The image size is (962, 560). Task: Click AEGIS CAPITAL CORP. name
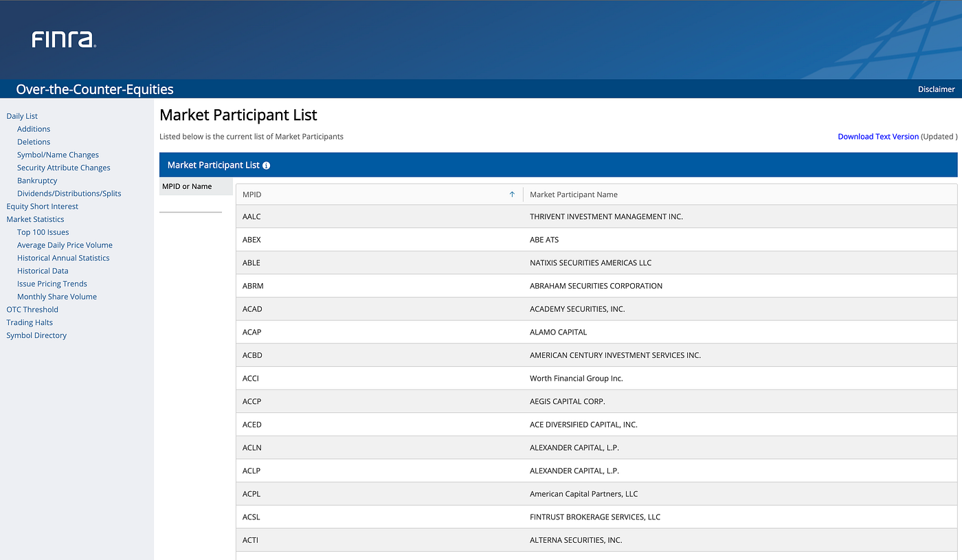point(568,401)
